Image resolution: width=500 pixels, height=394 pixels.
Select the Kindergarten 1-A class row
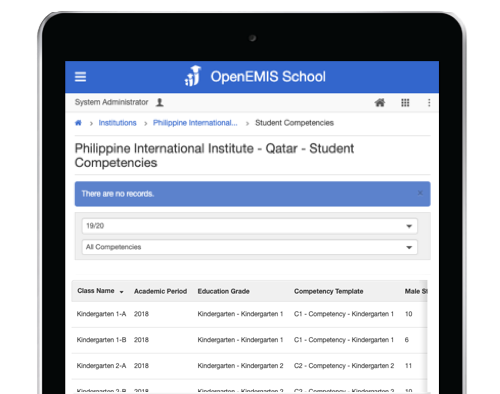(x=249, y=314)
